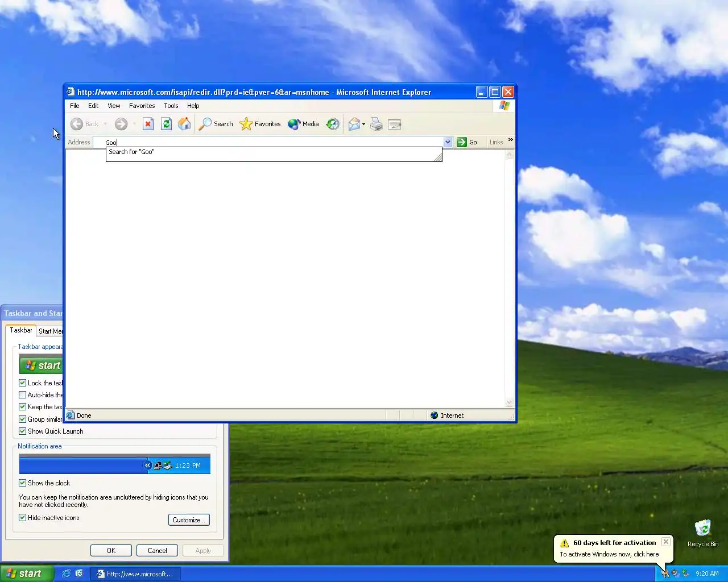Click the activation balloon message text
The width and height of the screenshot is (728, 582).
pyautogui.click(x=609, y=554)
